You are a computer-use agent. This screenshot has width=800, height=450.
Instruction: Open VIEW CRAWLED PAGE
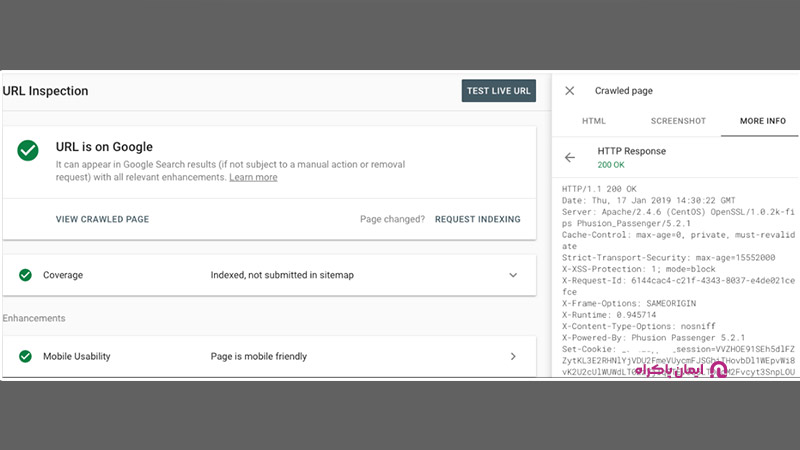coord(103,219)
